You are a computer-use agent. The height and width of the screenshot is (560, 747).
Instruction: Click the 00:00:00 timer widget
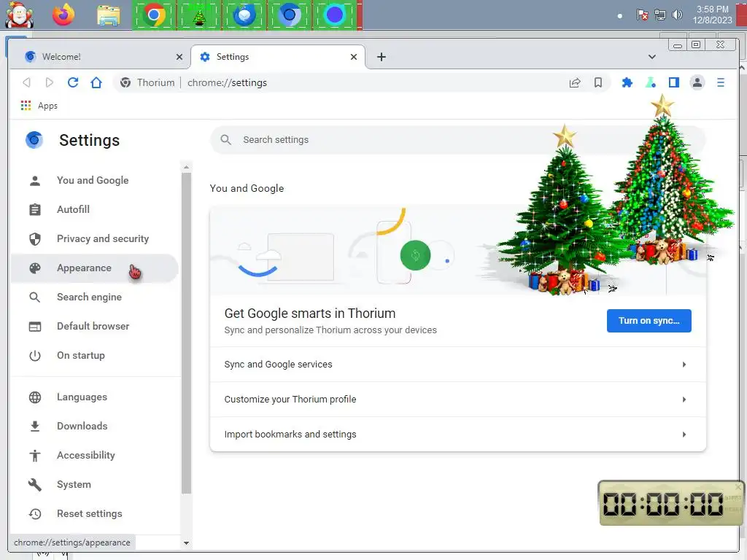671,503
